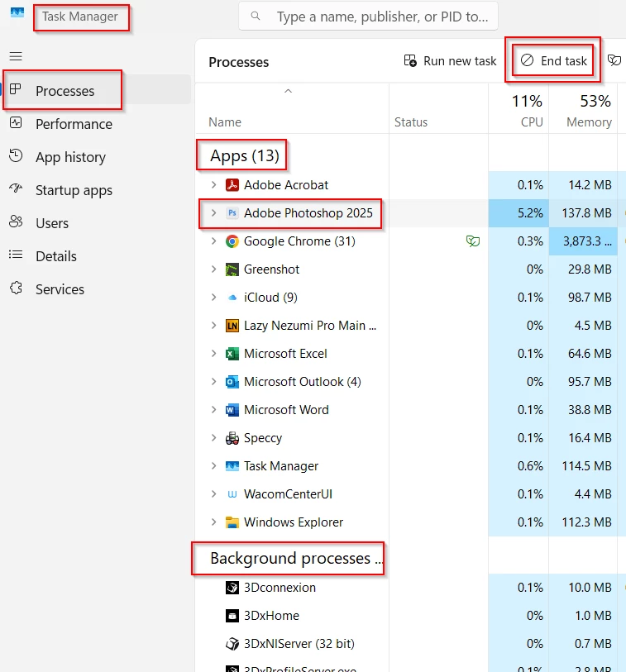The image size is (626, 672).
Task: Click the Lazy Nezumi Pro LN icon
Action: point(232,326)
